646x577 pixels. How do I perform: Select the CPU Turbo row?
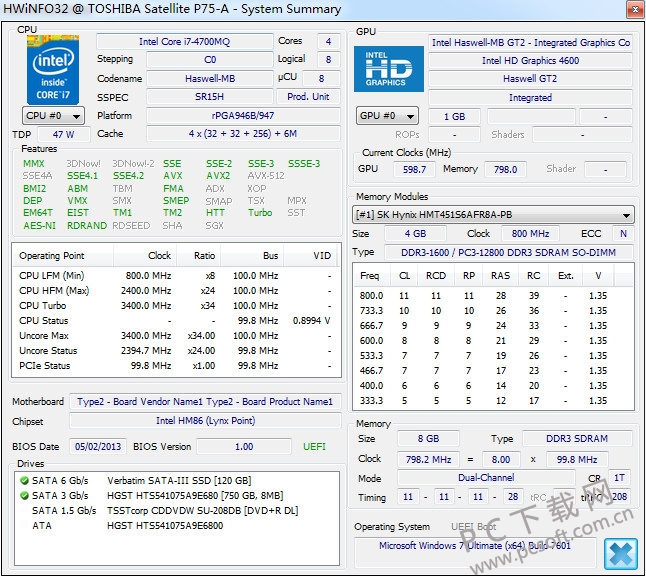click(x=176, y=306)
